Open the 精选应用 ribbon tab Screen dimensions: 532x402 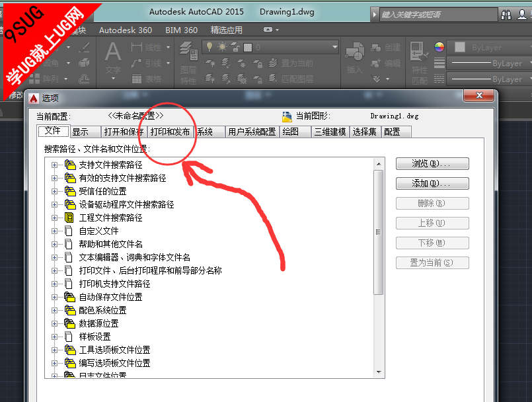[226, 30]
